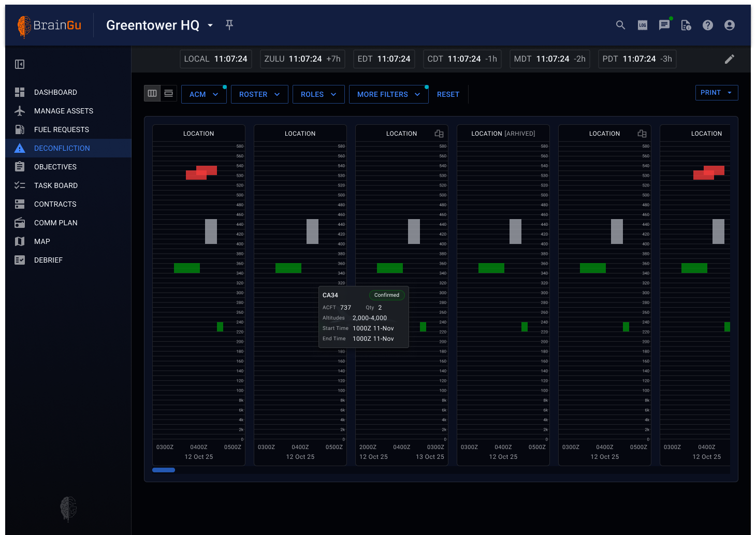Switch to column layout view

coord(152,93)
